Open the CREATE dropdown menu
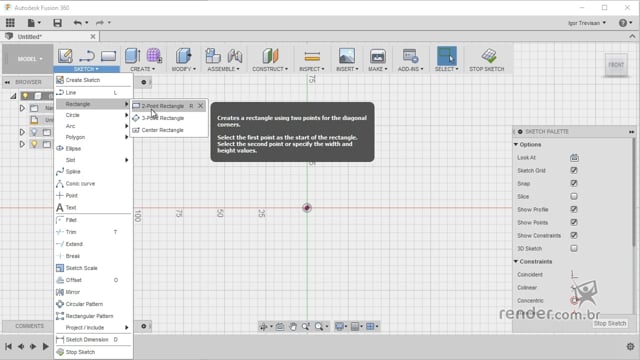This screenshot has height=360, width=640. (142, 69)
